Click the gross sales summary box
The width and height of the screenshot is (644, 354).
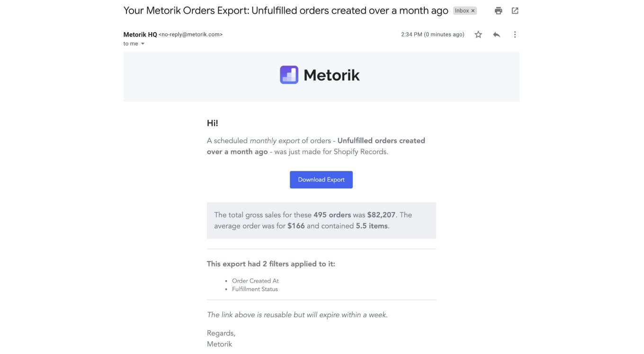coord(321,221)
